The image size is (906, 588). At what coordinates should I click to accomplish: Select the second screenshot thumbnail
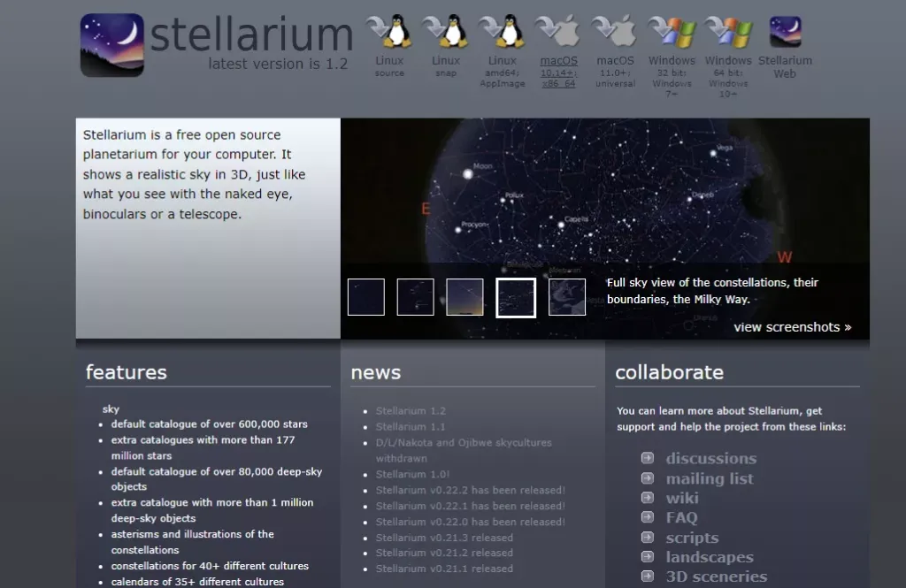pos(416,297)
